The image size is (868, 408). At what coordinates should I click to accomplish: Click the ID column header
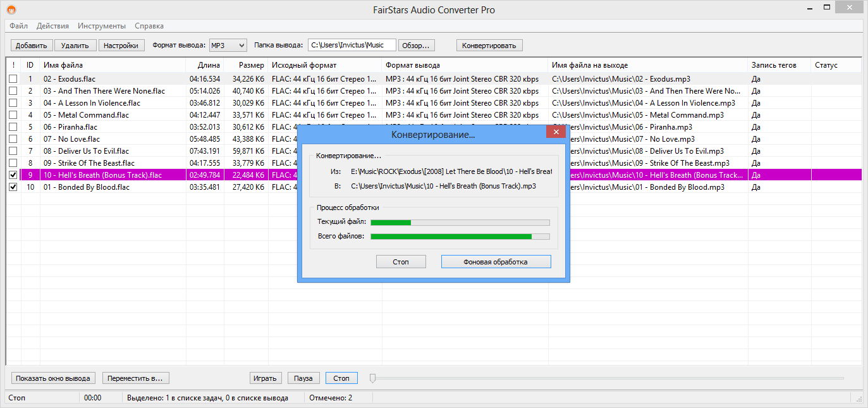[30, 65]
